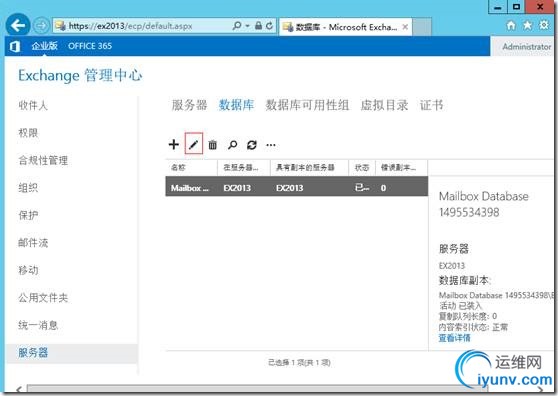Switch to OFFICE 365 in the header

pyautogui.click(x=90, y=46)
